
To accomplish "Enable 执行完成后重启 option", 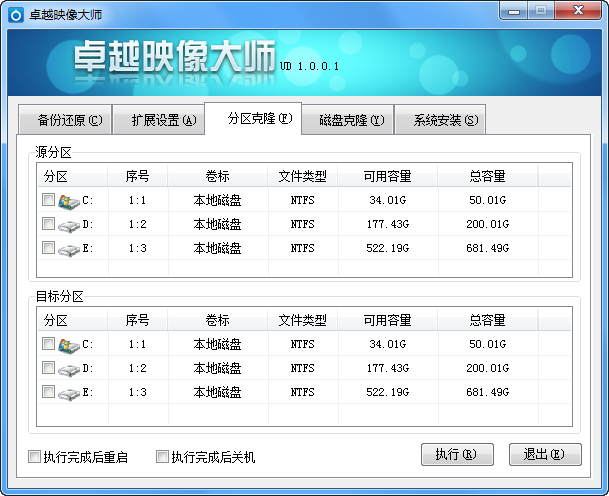I will tap(35, 457).
